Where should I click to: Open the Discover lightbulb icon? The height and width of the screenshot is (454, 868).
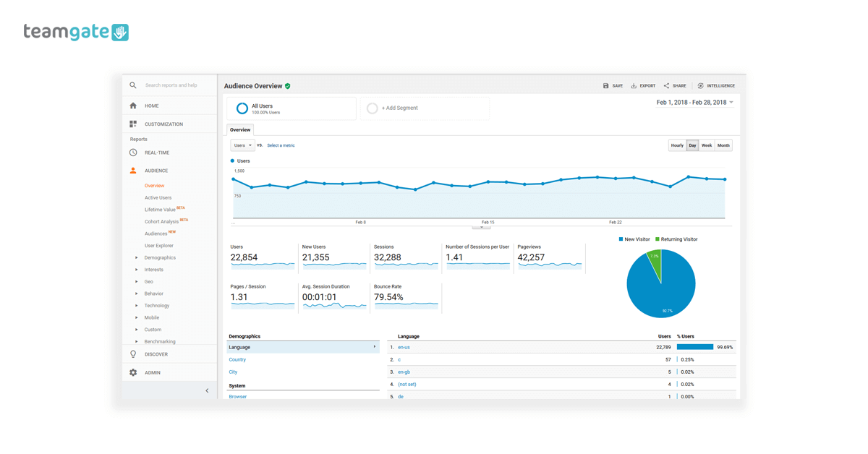pyautogui.click(x=133, y=354)
